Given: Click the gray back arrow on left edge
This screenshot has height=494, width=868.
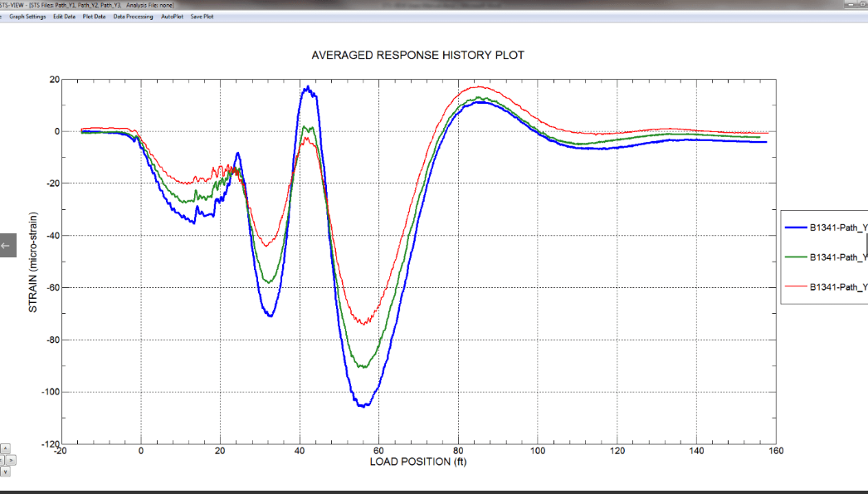Looking at the screenshot, I should click(7, 245).
